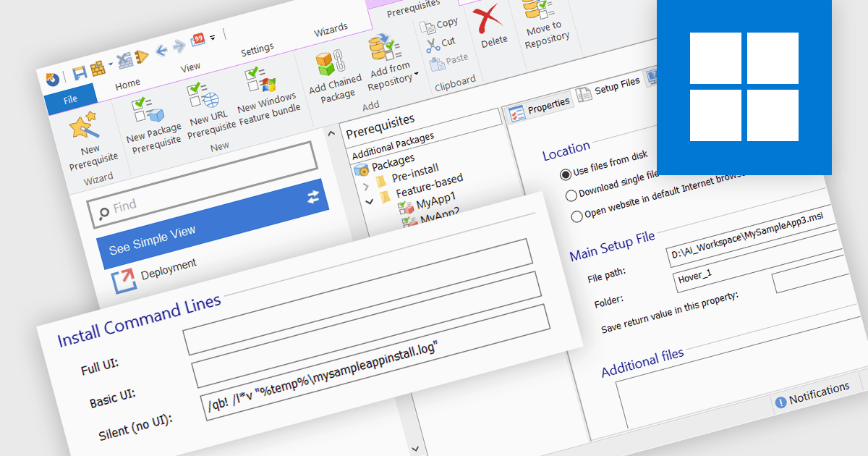Viewport: 868px width, 456px height.
Task: Click the left pane scroll up arrow
Action: (x=330, y=132)
